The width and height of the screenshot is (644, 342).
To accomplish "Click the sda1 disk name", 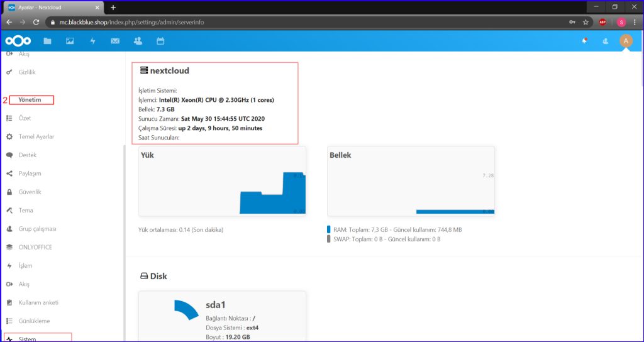I will (216, 305).
